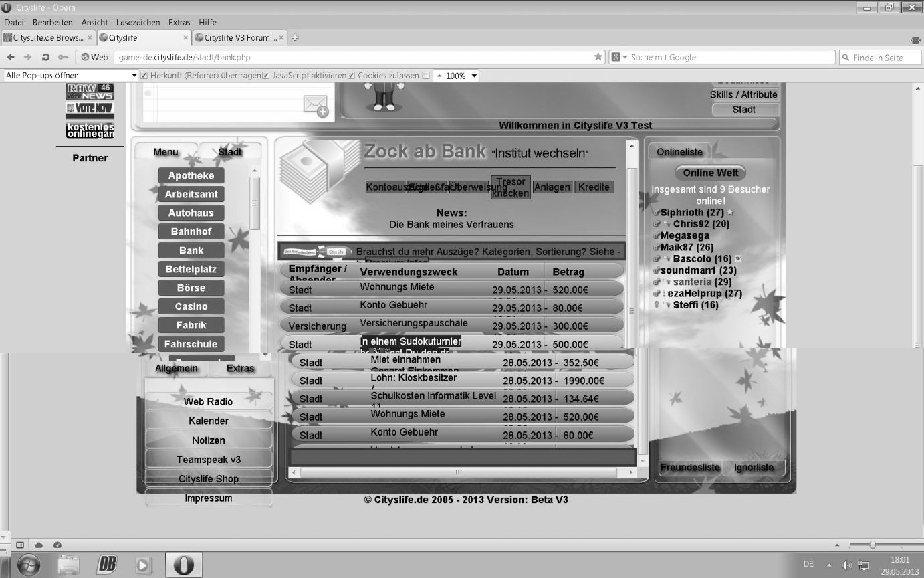This screenshot has width=924, height=578.
Task: Bookmark page with address bar star
Action: [598, 58]
